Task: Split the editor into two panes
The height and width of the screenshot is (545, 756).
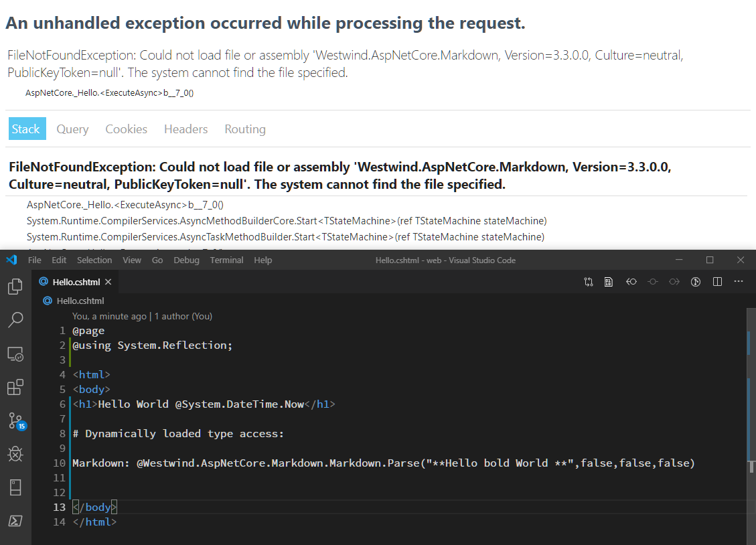Action: 717,282
